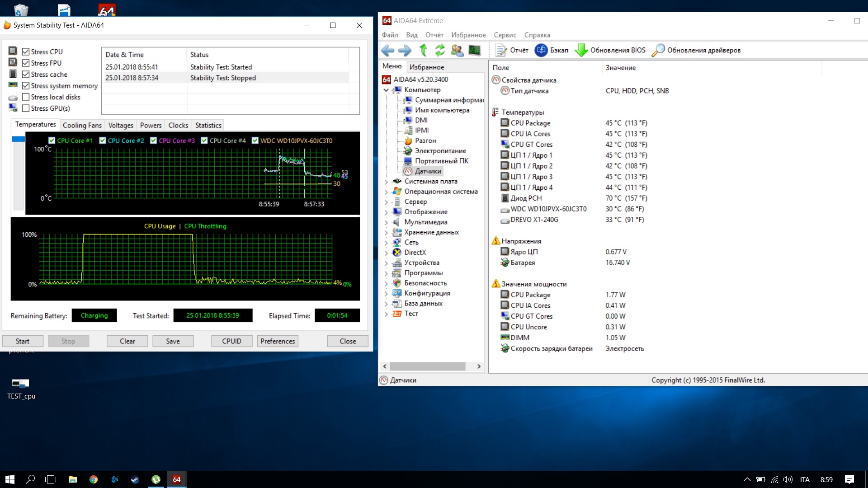868x488 pixels.
Task: Open the Action Center notification icon
Action: pos(849,479)
